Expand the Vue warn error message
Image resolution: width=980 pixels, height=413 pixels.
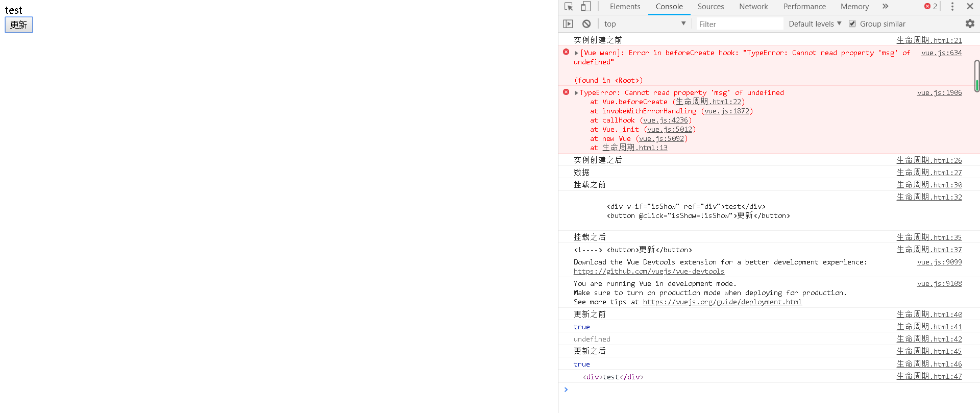click(576, 53)
